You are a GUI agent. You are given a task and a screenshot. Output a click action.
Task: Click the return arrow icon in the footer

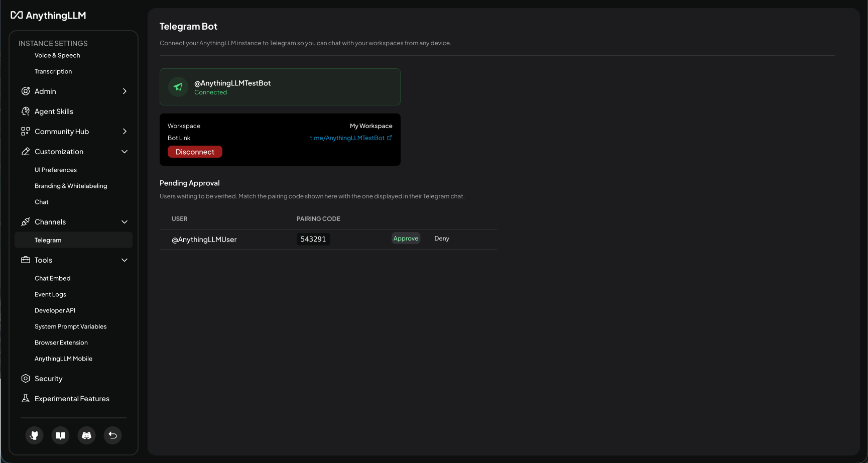pos(112,435)
